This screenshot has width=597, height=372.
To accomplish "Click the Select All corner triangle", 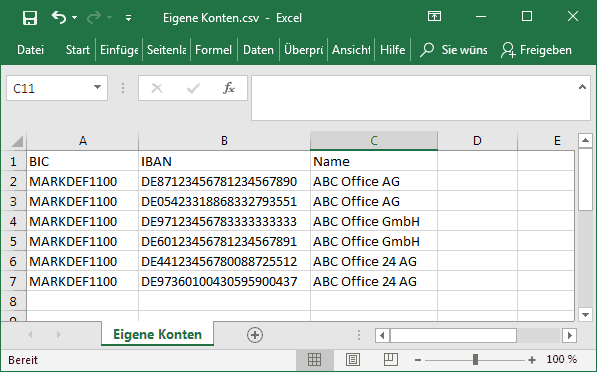I will 17,141.
